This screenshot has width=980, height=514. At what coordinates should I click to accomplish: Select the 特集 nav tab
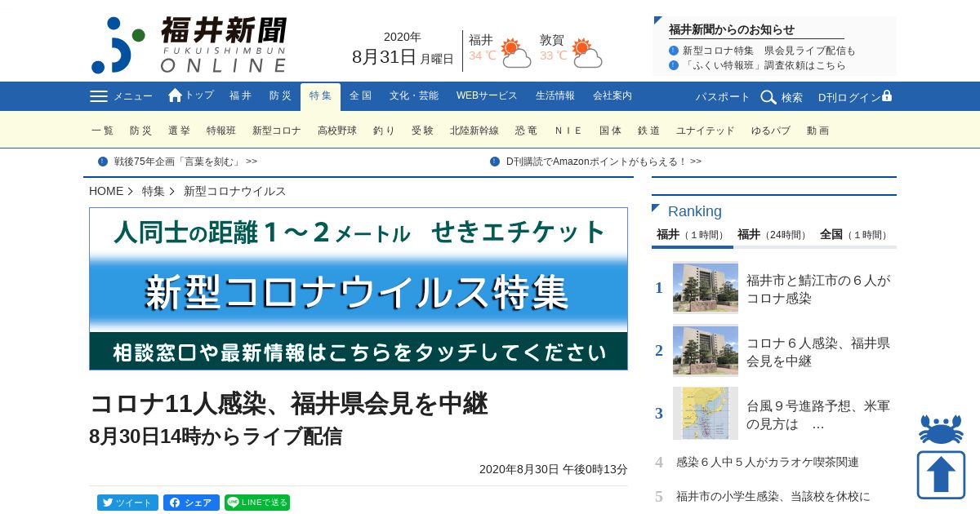[320, 96]
